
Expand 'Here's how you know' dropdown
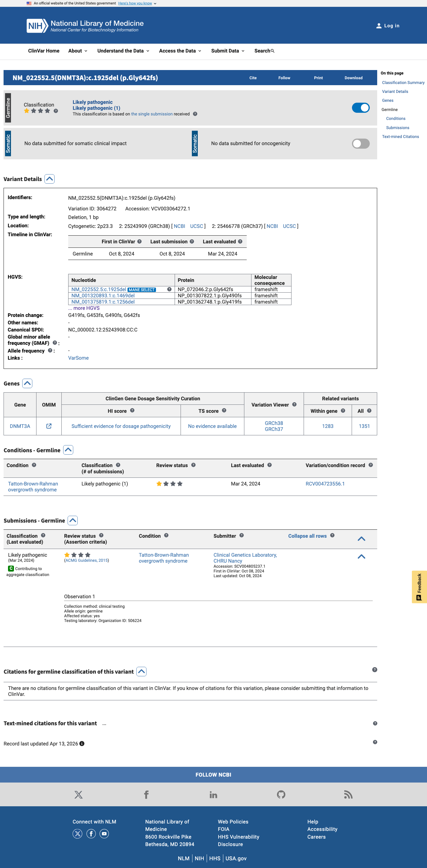137,3
